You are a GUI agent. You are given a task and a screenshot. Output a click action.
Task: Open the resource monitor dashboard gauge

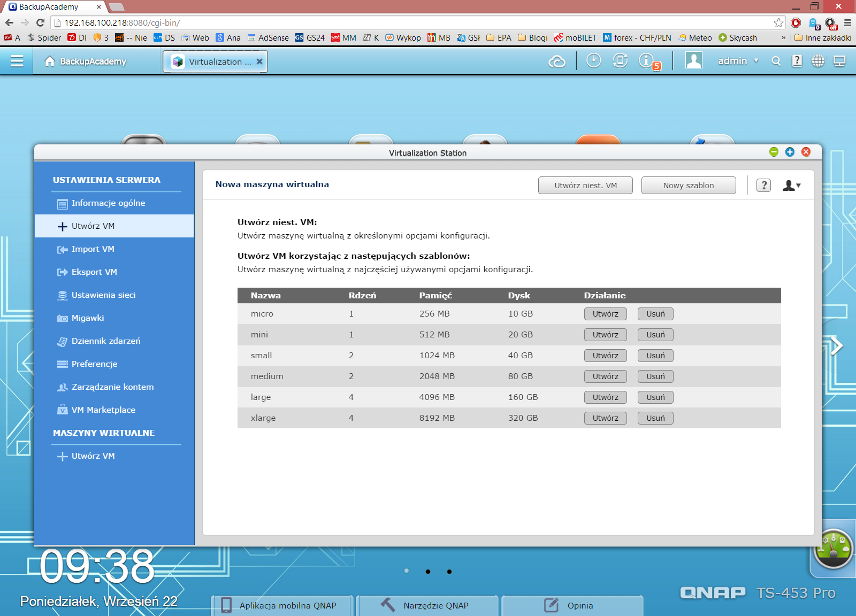click(832, 549)
